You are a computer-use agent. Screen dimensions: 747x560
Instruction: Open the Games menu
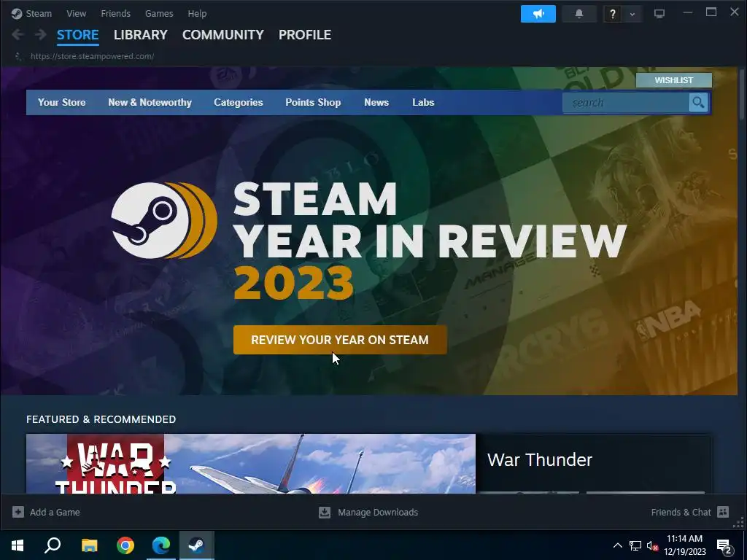(x=159, y=13)
